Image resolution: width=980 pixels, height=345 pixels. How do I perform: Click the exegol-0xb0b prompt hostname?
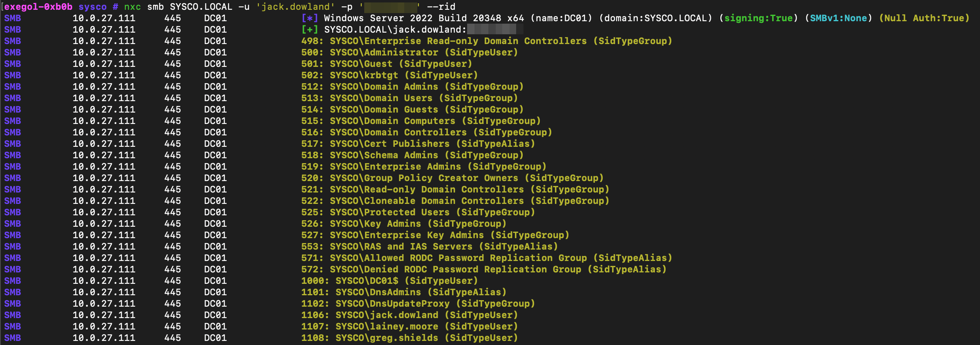[38, 7]
